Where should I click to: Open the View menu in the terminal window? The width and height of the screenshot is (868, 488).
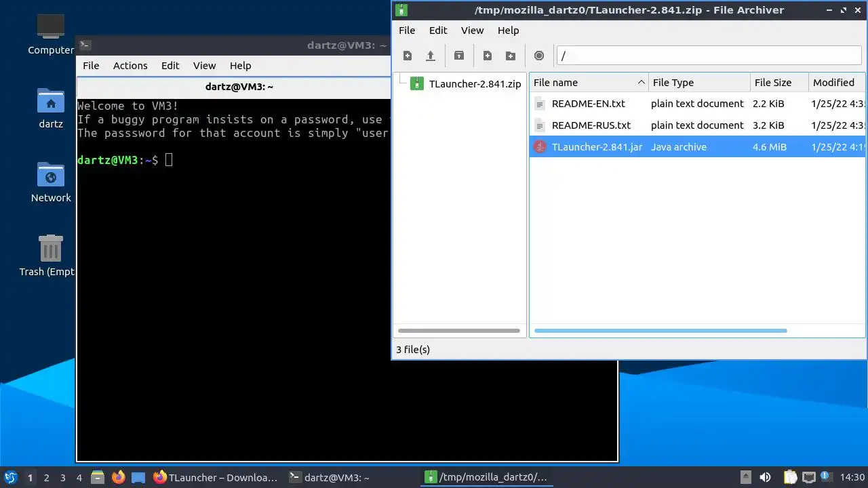(204, 66)
